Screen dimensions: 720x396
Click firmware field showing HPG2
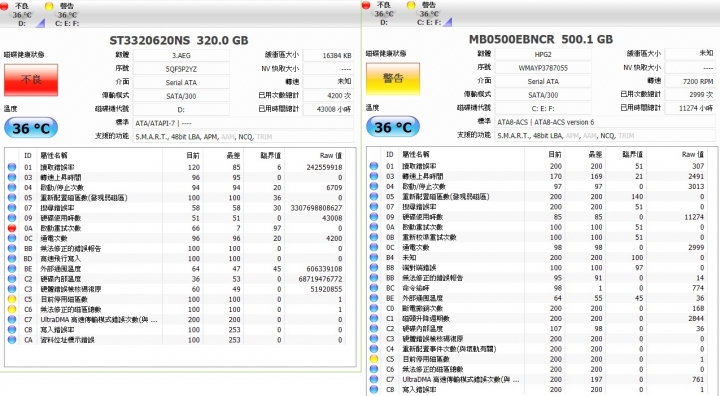click(x=543, y=54)
